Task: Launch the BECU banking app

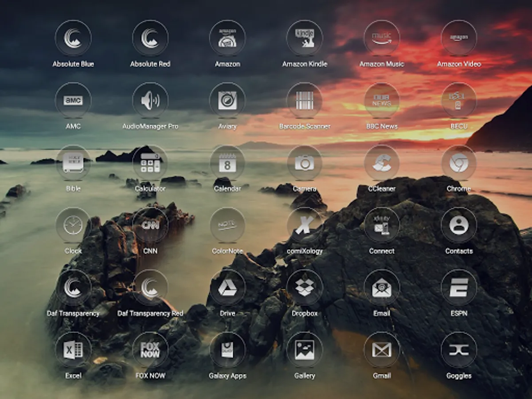Action: click(x=459, y=101)
